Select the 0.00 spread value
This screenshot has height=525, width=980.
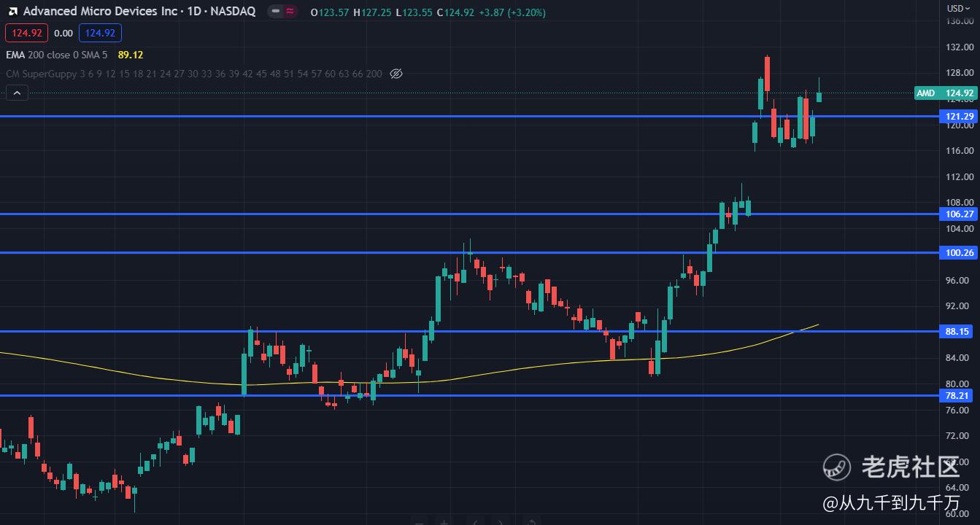63,33
